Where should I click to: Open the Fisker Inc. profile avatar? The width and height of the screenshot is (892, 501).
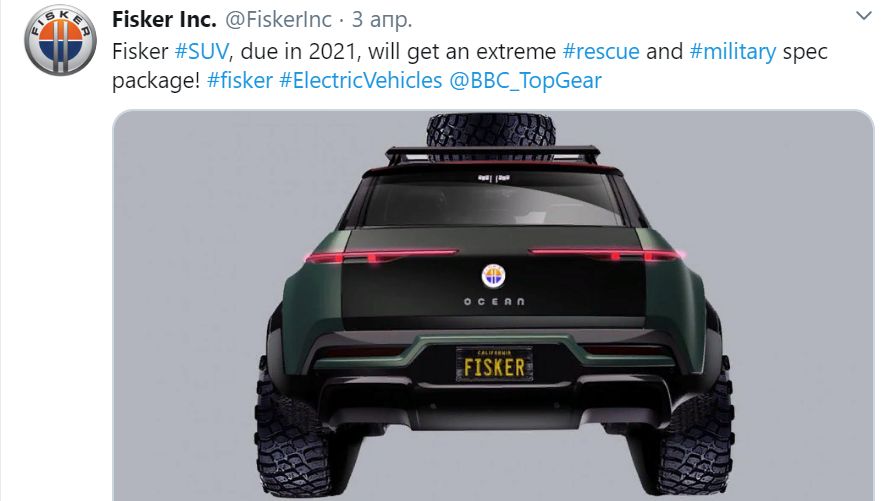[x=60, y=40]
